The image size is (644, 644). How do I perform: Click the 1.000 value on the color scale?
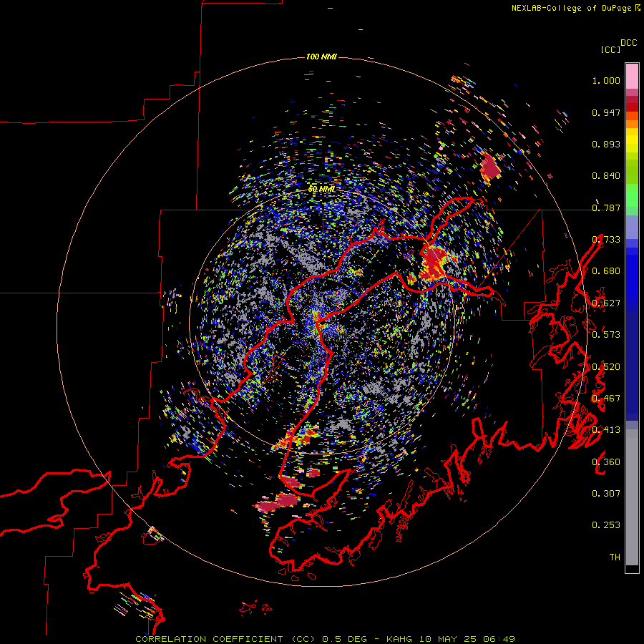(606, 80)
